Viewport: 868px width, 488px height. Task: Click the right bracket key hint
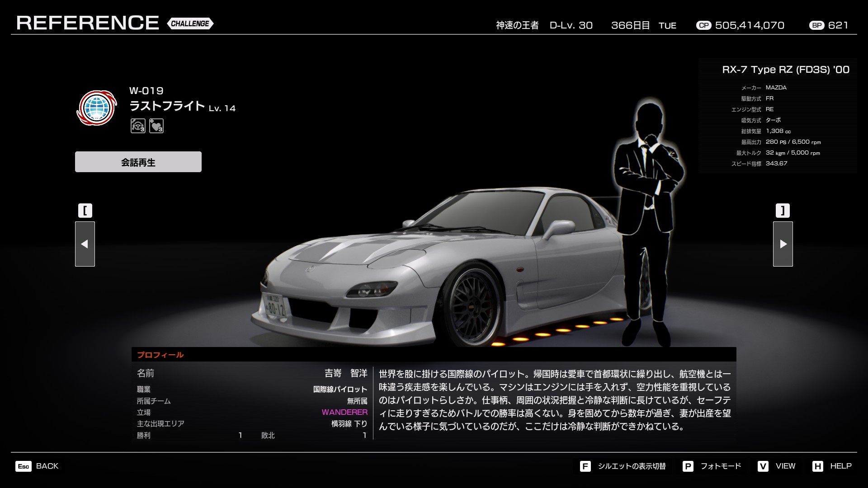[783, 211]
